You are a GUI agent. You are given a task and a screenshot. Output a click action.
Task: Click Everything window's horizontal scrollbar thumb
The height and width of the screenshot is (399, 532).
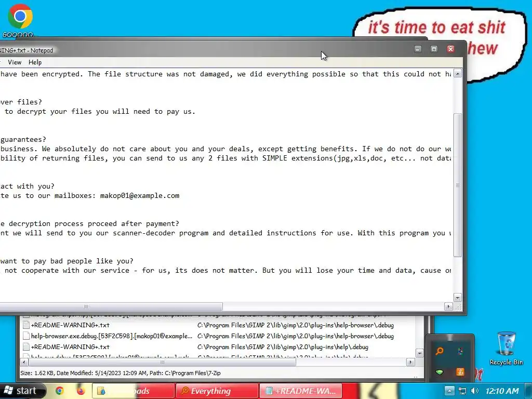click(x=163, y=362)
